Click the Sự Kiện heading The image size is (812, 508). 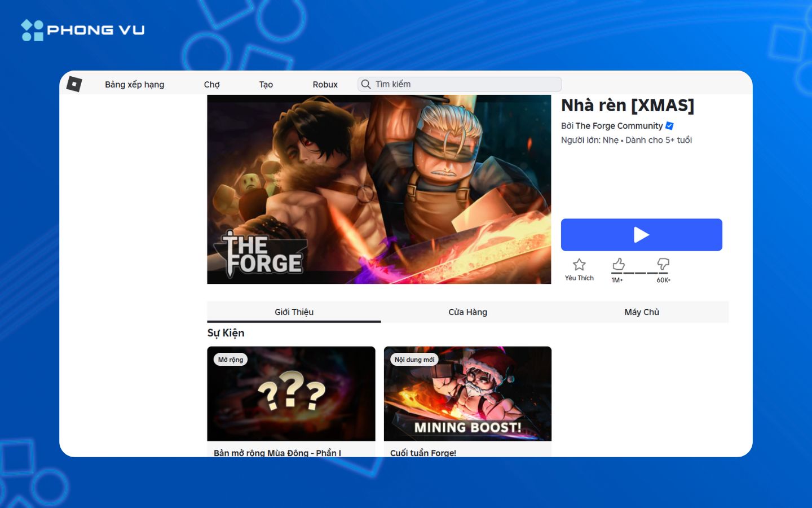point(226,333)
